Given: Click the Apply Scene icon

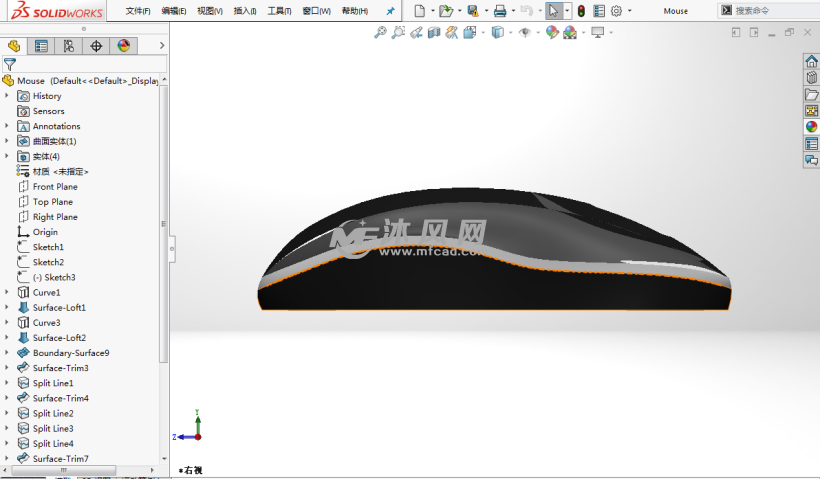Looking at the screenshot, I should point(570,32).
